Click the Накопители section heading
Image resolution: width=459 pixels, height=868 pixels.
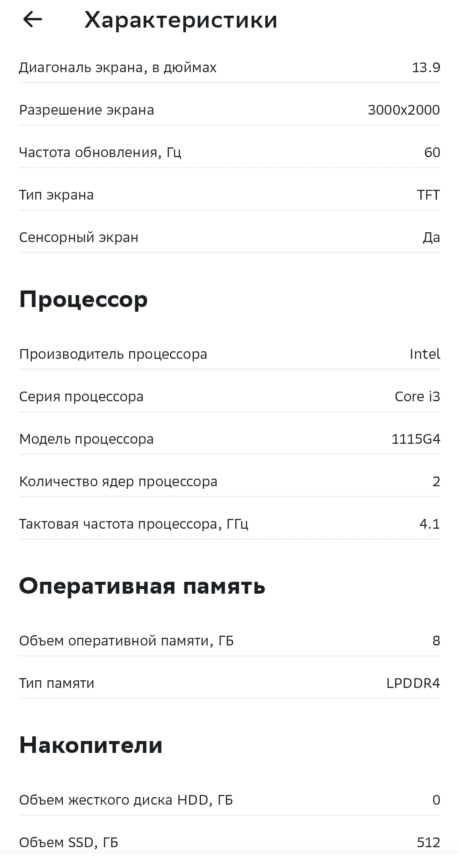click(x=91, y=745)
